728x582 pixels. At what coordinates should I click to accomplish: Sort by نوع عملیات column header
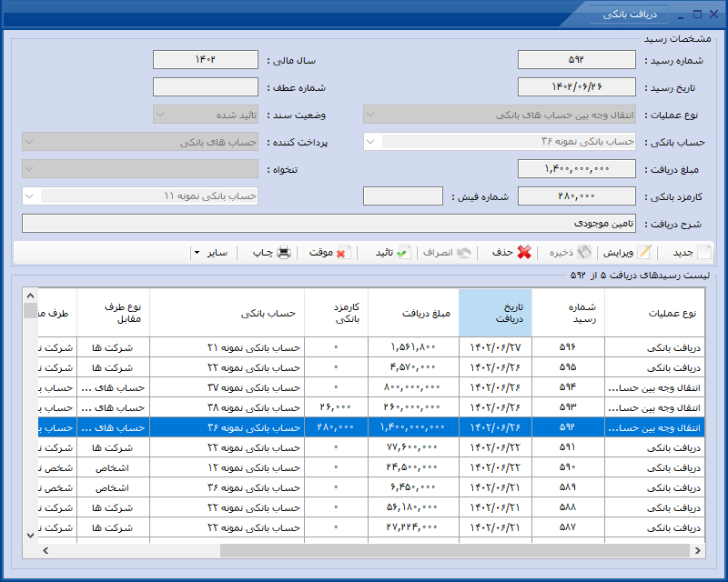click(x=654, y=313)
